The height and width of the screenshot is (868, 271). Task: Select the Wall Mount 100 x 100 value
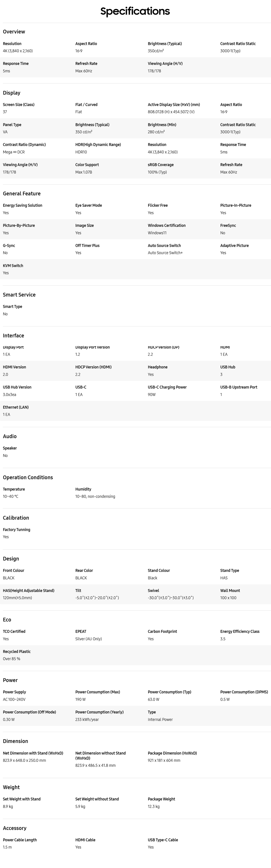click(x=229, y=598)
